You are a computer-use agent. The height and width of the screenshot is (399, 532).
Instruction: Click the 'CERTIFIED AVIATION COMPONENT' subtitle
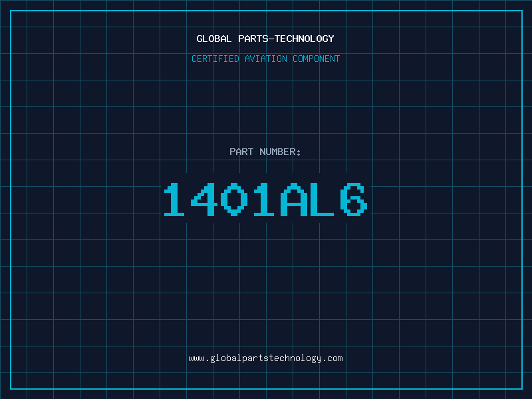(x=265, y=59)
